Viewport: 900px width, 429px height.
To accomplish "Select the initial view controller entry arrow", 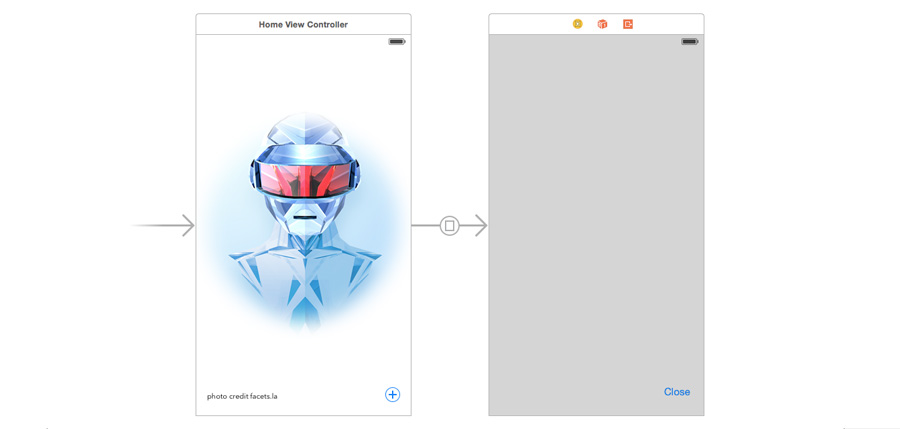I will tap(163, 226).
